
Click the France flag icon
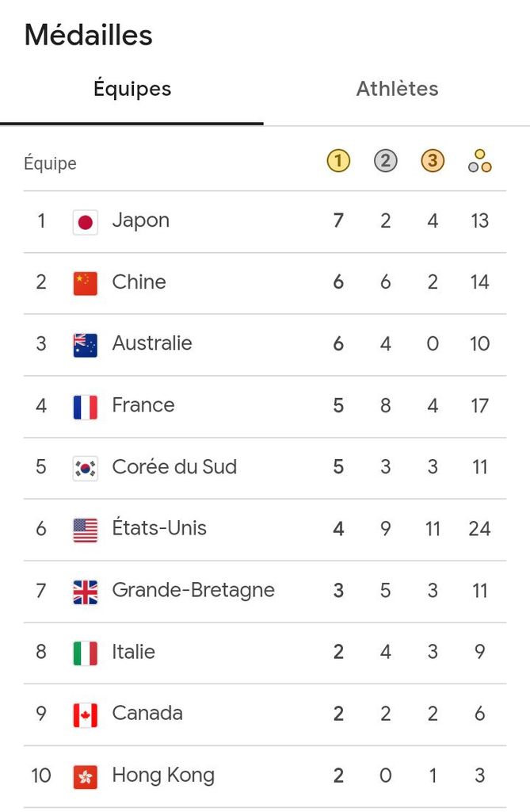coord(86,407)
